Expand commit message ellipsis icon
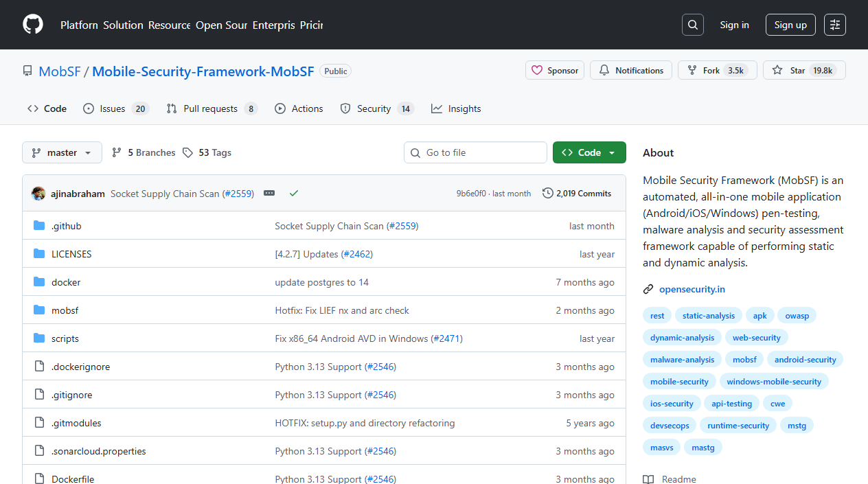The height and width of the screenshot is (484, 868). [x=269, y=194]
